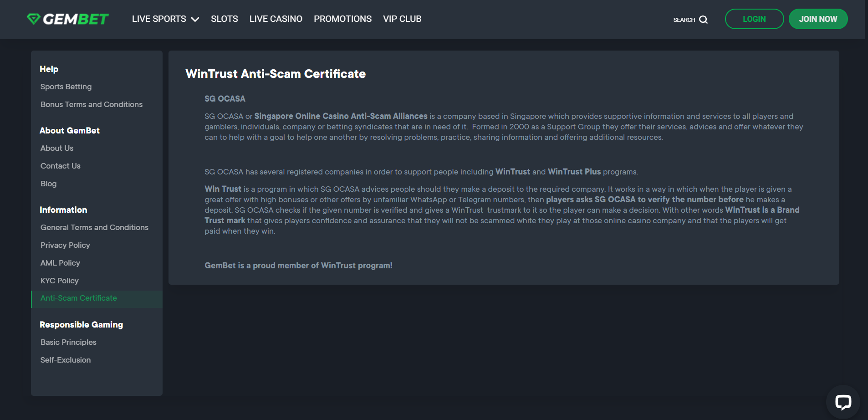
Task: Go to the Contact Us page
Action: pos(61,166)
